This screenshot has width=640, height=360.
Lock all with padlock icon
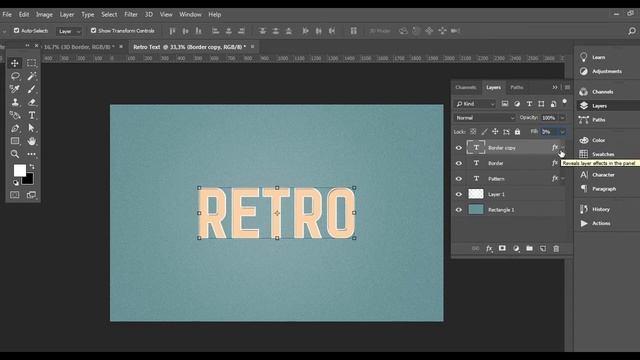coord(518,131)
